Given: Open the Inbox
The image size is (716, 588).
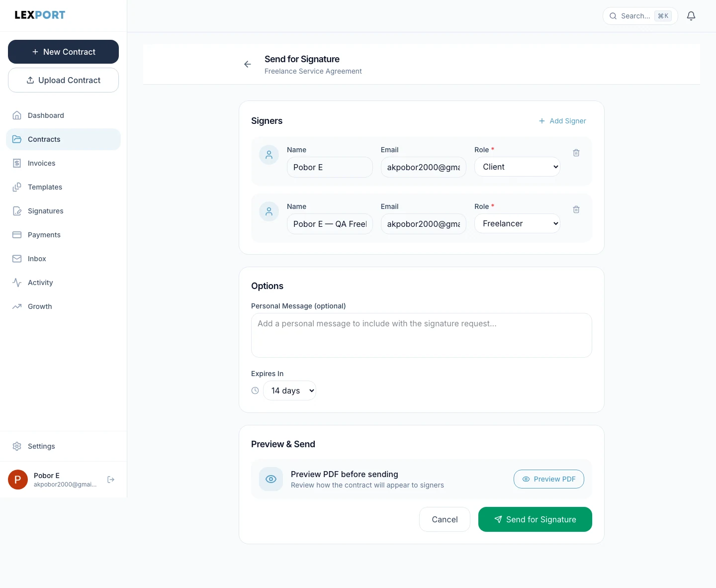Looking at the screenshot, I should (x=63, y=259).
